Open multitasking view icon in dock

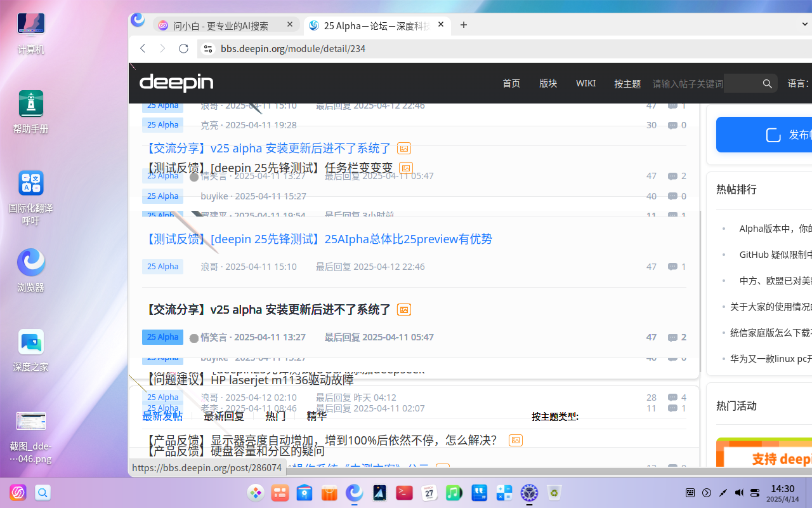tap(280, 493)
